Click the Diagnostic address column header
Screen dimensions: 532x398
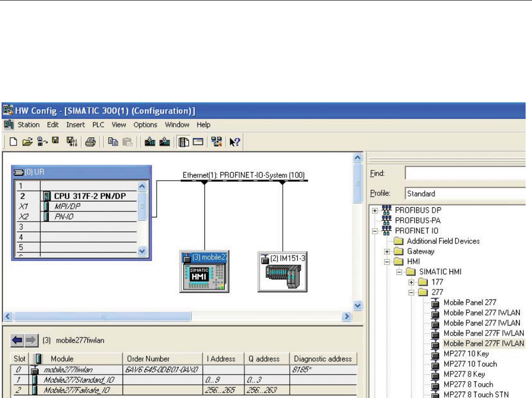(323, 359)
